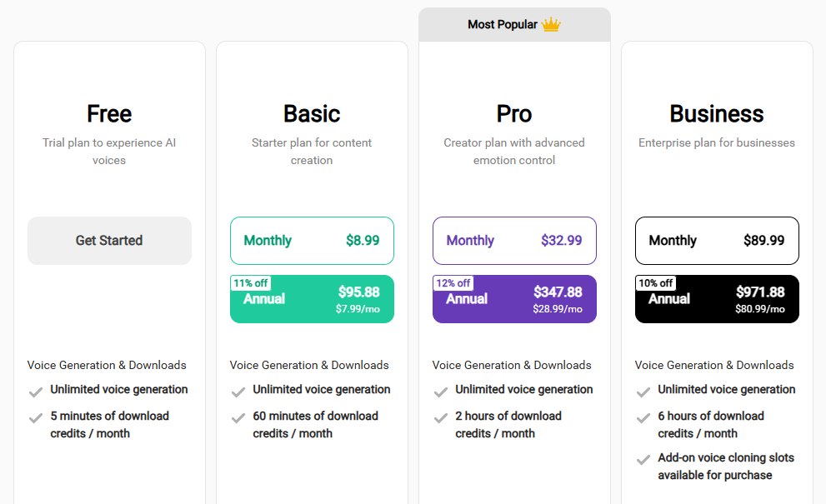
Task: Click checkmark for Basic unlimited voice generation
Action: (238, 392)
